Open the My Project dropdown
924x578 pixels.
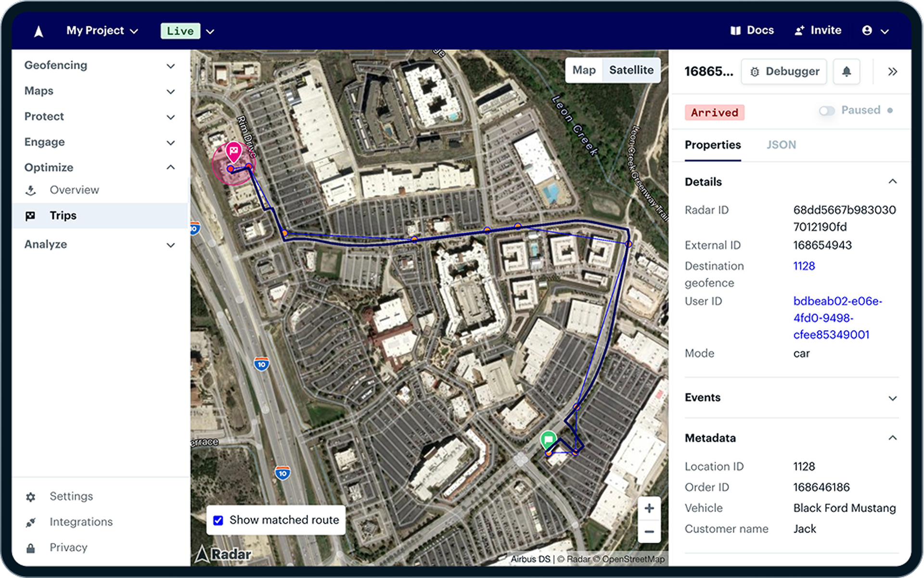click(x=102, y=31)
